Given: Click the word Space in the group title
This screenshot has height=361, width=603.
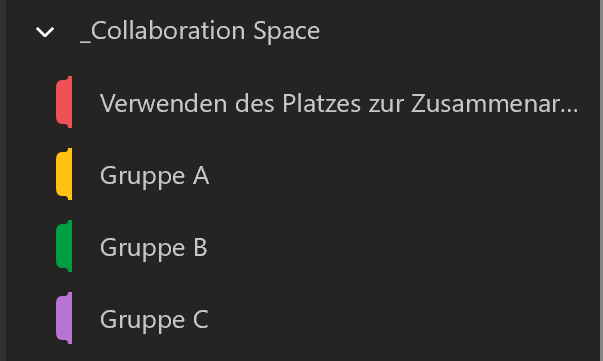Looking at the screenshot, I should (287, 32).
